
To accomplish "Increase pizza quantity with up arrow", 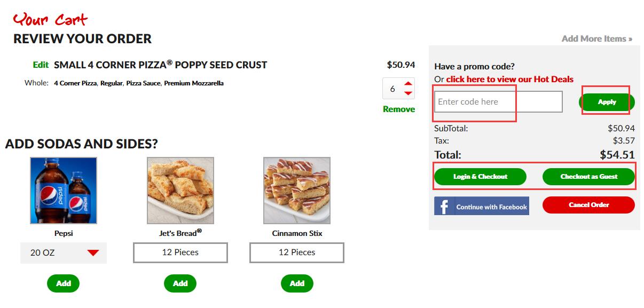I will click(x=409, y=84).
